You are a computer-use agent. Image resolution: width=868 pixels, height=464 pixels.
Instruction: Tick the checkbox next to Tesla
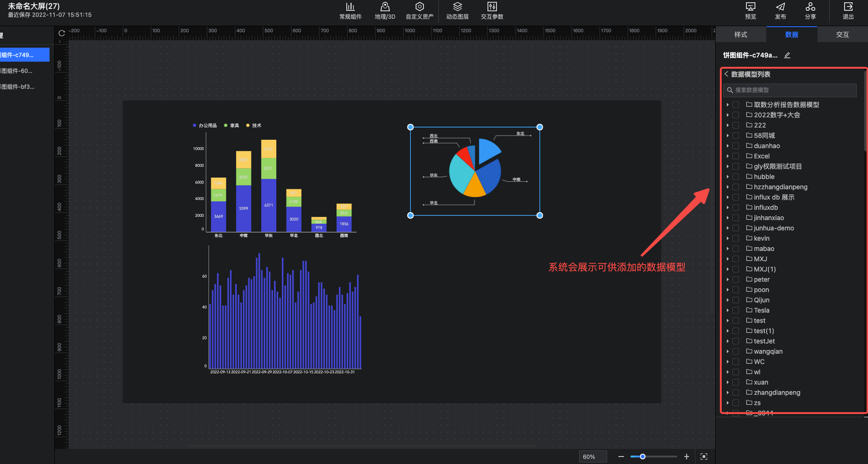pos(736,310)
